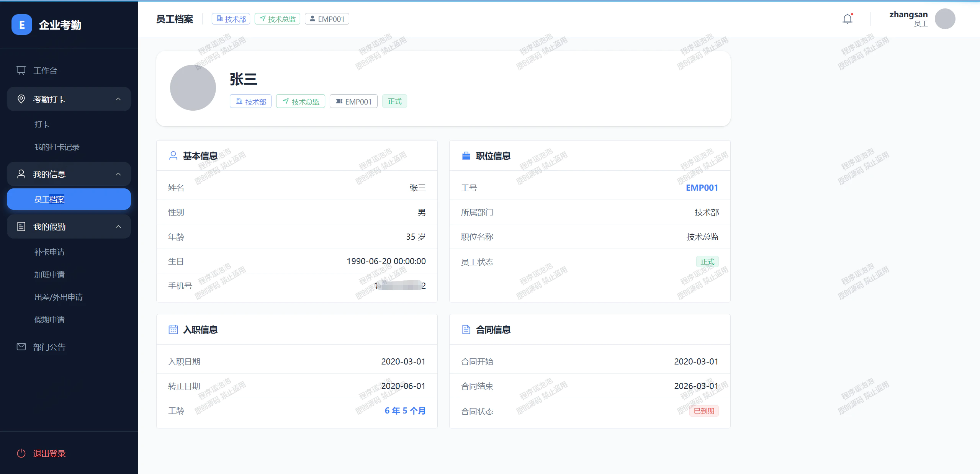Click the 我的假勤 document icon
Screen dimensions: 980x474
[x=21, y=227]
